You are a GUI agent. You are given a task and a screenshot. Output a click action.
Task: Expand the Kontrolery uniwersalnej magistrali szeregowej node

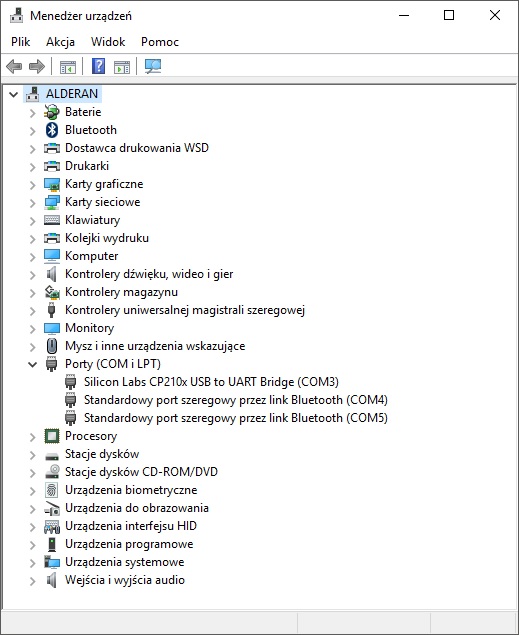(32, 311)
